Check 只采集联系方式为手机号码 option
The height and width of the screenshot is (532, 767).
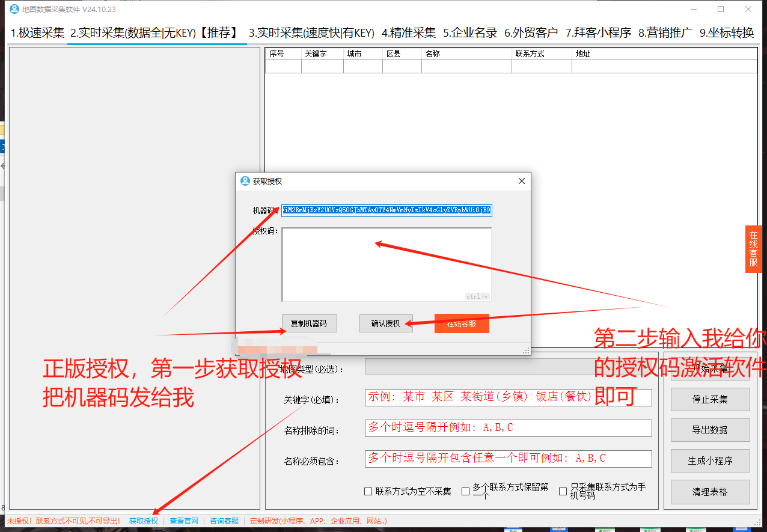click(x=563, y=492)
